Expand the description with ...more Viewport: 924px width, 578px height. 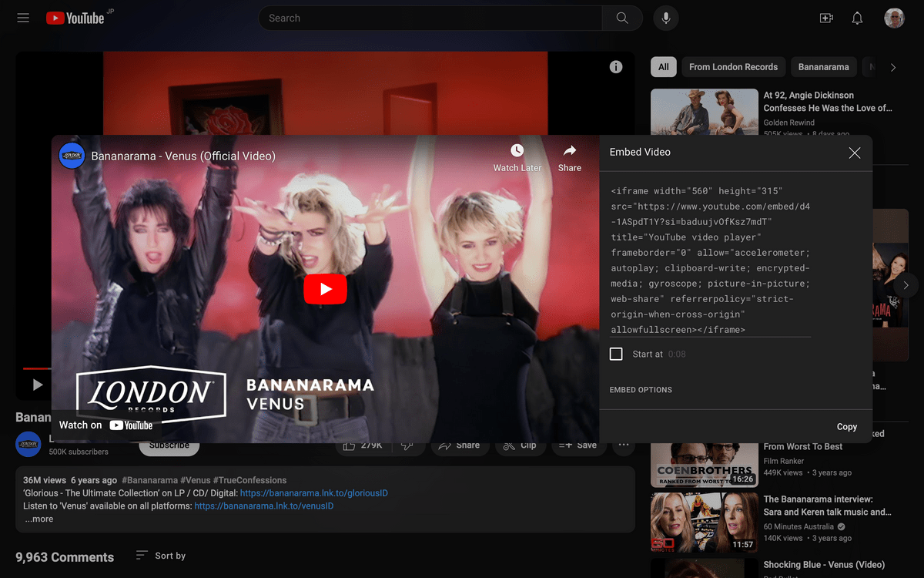pyautogui.click(x=38, y=519)
